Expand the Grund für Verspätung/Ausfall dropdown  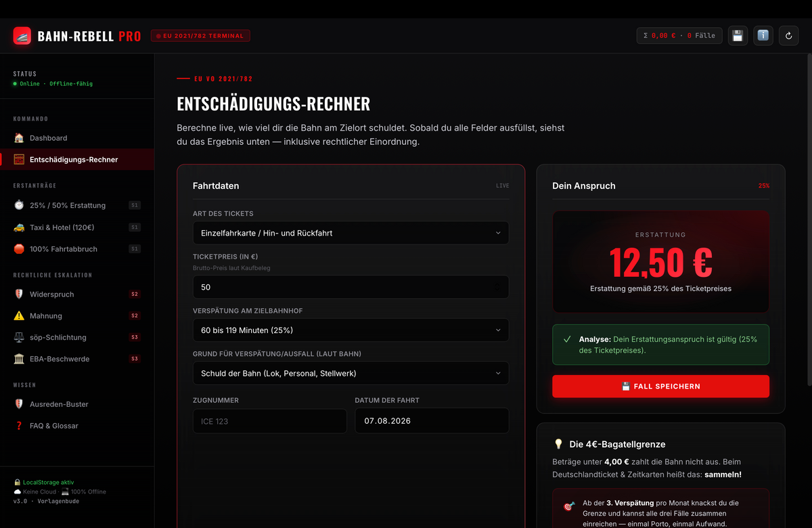coord(351,373)
